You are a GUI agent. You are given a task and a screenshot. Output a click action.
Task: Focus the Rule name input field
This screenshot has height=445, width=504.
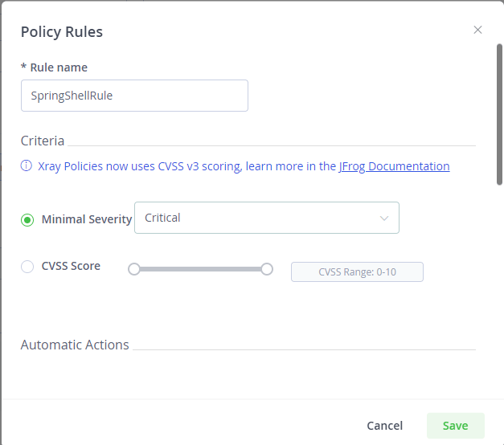(134, 95)
